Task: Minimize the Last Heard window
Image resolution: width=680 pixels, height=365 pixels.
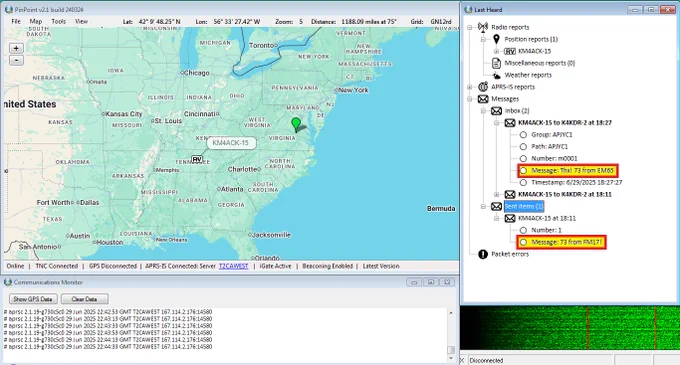Action: tap(635, 10)
